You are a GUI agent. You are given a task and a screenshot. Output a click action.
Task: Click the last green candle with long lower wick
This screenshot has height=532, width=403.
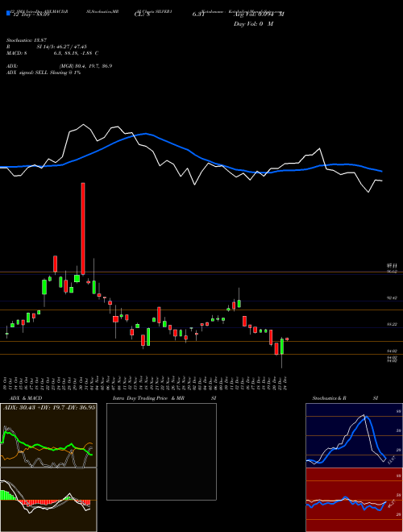[x=281, y=353]
